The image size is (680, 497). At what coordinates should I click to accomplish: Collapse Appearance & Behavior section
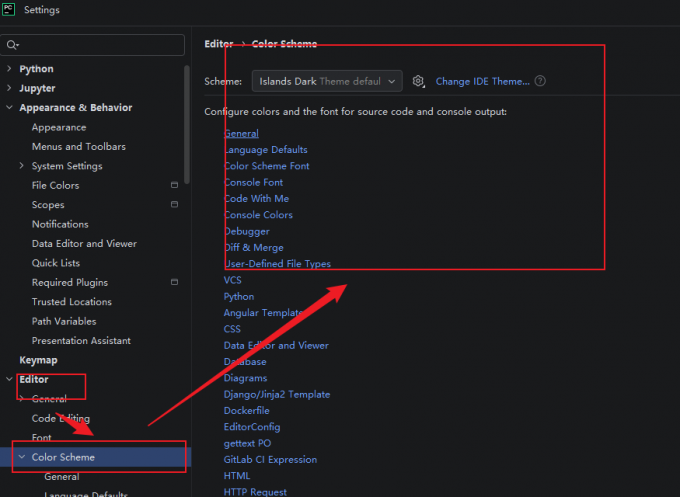tap(9, 107)
